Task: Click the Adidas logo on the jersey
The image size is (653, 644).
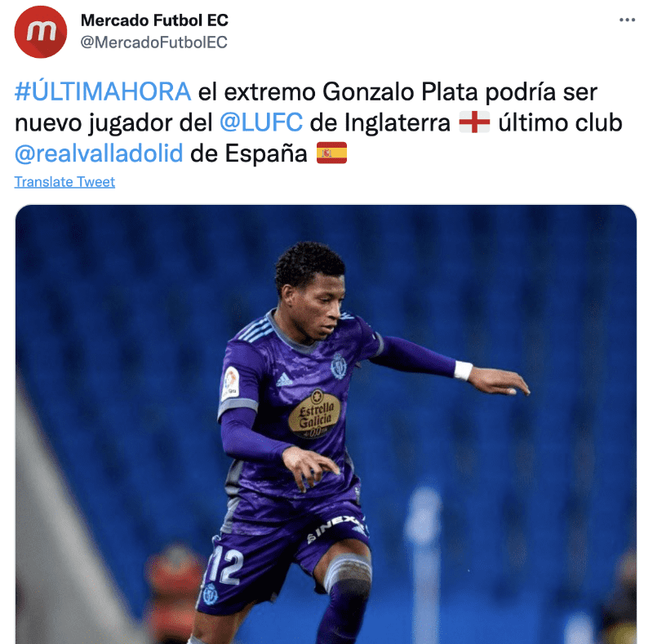Action: tap(284, 380)
